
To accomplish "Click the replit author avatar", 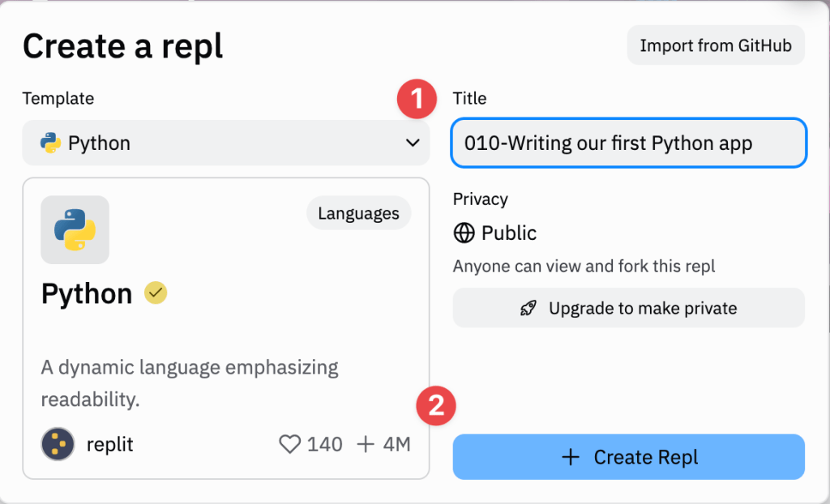I will pos(58,444).
